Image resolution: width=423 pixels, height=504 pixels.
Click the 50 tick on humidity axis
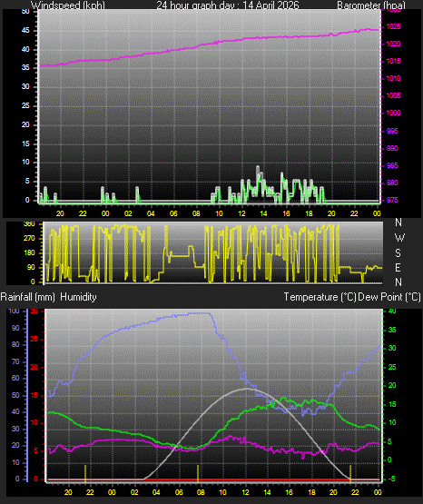15,395
